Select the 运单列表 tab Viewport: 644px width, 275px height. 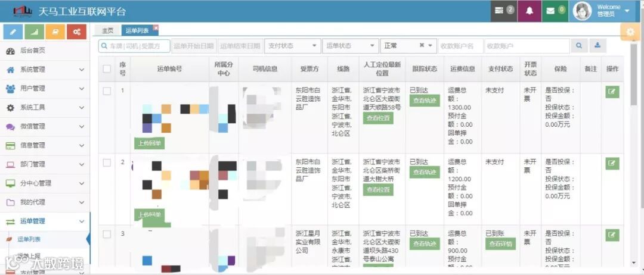pyautogui.click(x=137, y=31)
